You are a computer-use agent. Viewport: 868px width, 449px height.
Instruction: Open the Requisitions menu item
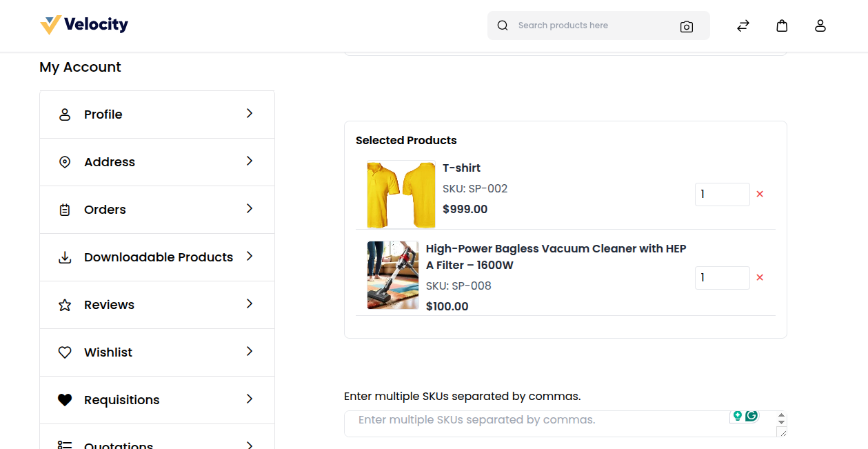(121, 400)
